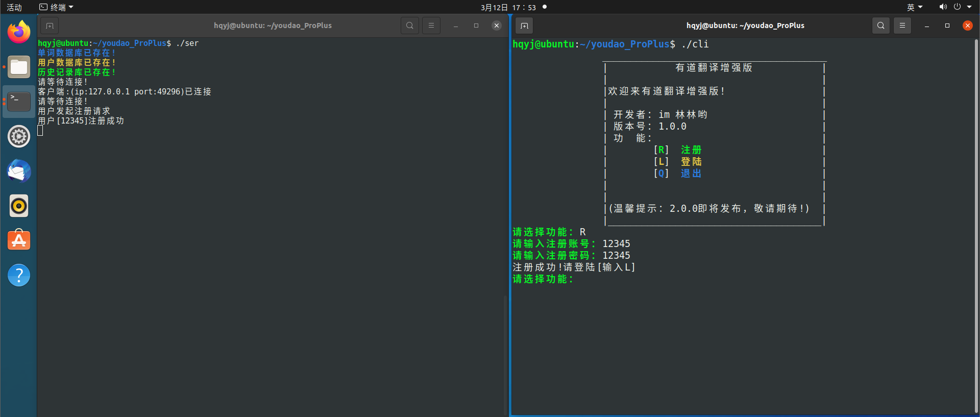This screenshot has height=417, width=980.
Task: Click the 开发者 im 林林哟 line
Action: 660,115
